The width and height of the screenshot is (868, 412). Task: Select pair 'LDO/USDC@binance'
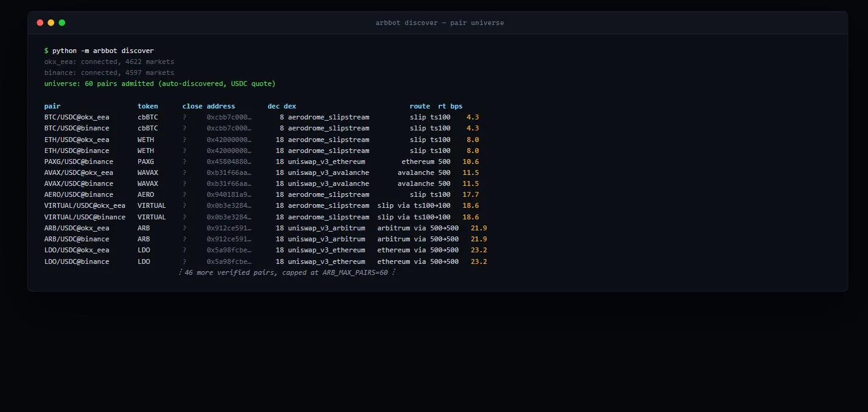tap(77, 261)
